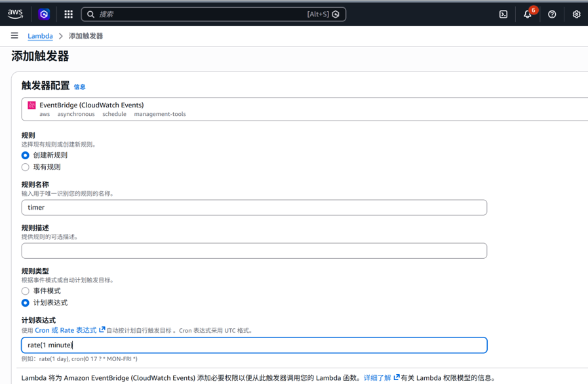The image size is (588, 384).
Task: Click external link icon after 详细了解
Action: click(397, 377)
